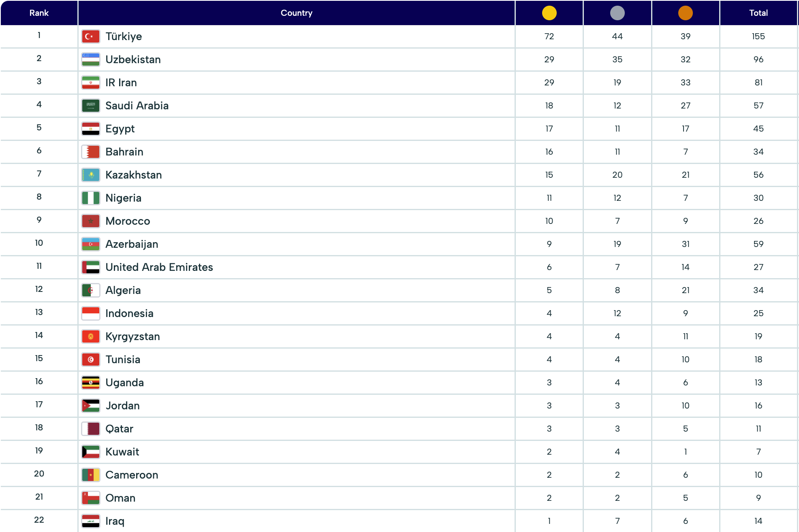Click the Türkiye flag icon
Viewport: 799px width, 532px height.
tap(90, 36)
